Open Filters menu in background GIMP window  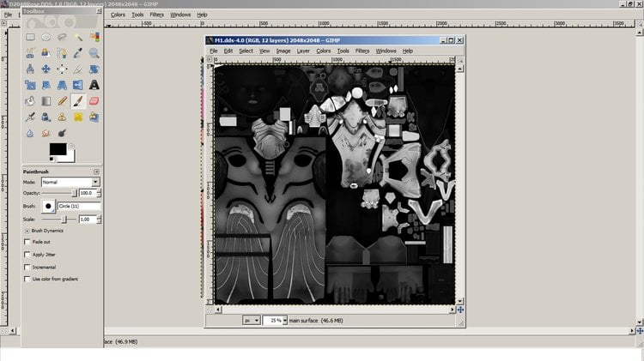[157, 15]
